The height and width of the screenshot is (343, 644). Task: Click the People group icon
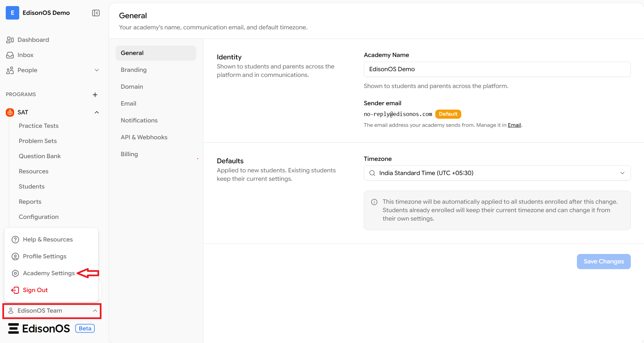pyautogui.click(x=10, y=70)
